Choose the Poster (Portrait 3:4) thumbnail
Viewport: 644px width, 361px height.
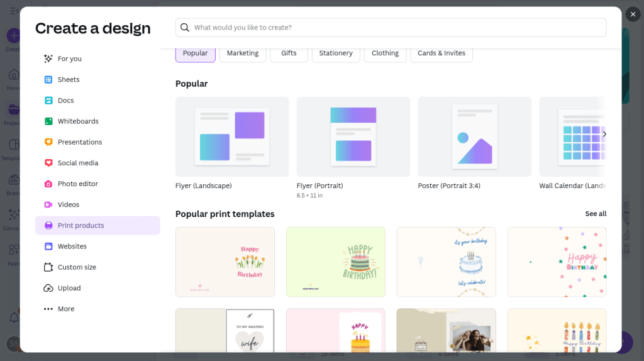(x=474, y=136)
